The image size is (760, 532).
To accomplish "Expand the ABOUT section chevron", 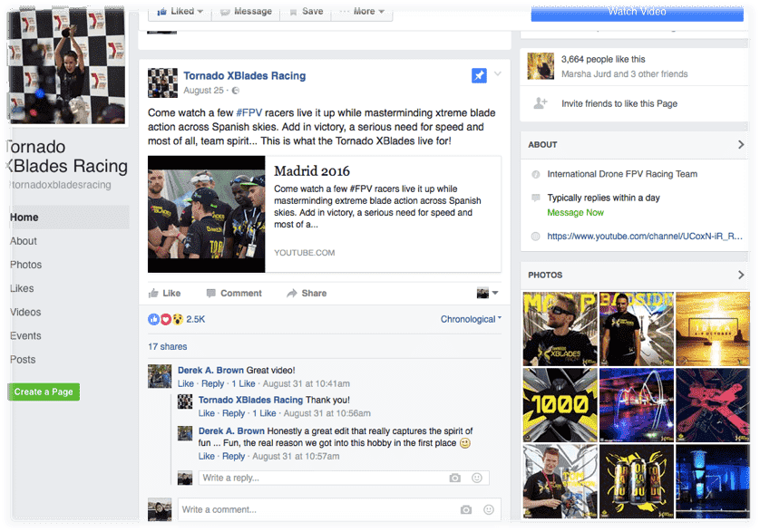I will pos(740,144).
